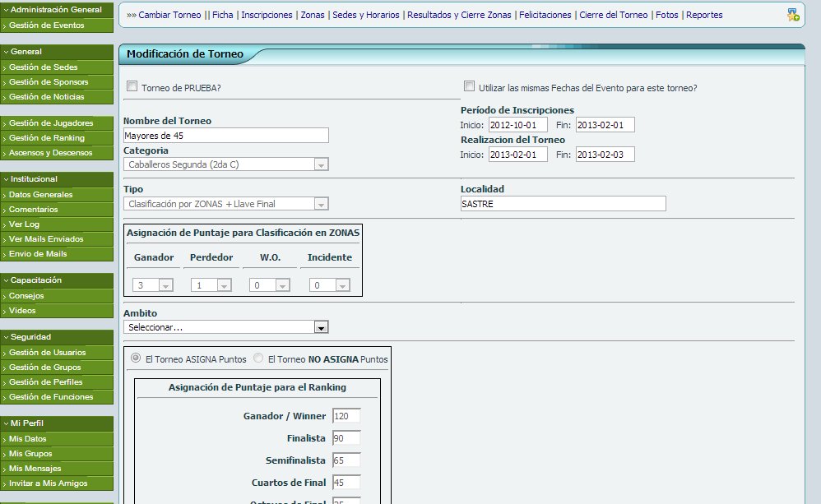This screenshot has width=821, height=504.
Task: Click the Ganador / Winner points field
Action: 346,417
